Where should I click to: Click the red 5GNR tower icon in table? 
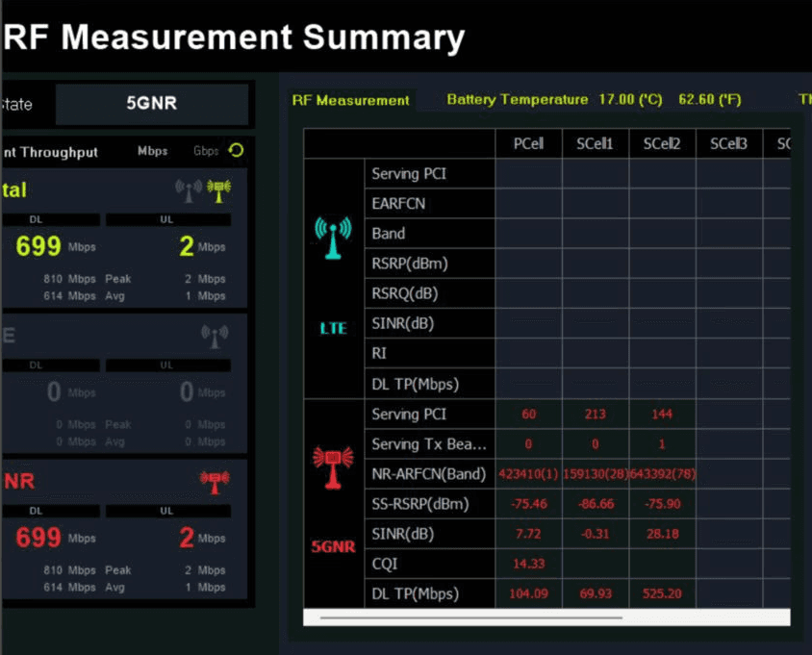tap(333, 467)
